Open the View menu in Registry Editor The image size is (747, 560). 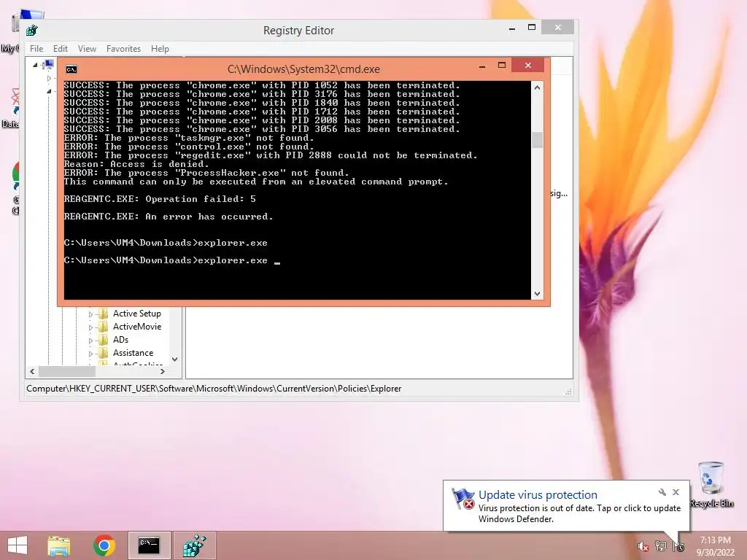[87, 49]
